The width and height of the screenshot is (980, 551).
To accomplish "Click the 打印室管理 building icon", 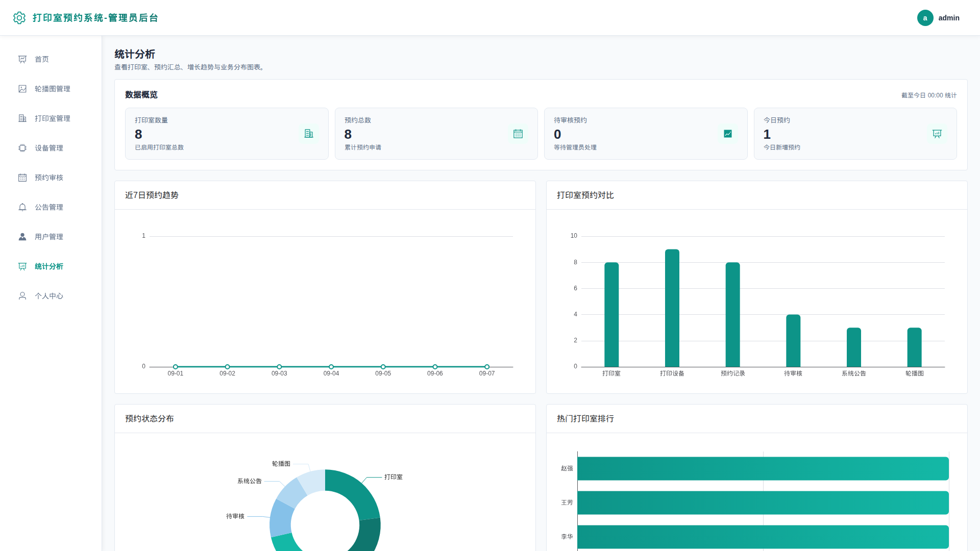I will (22, 118).
